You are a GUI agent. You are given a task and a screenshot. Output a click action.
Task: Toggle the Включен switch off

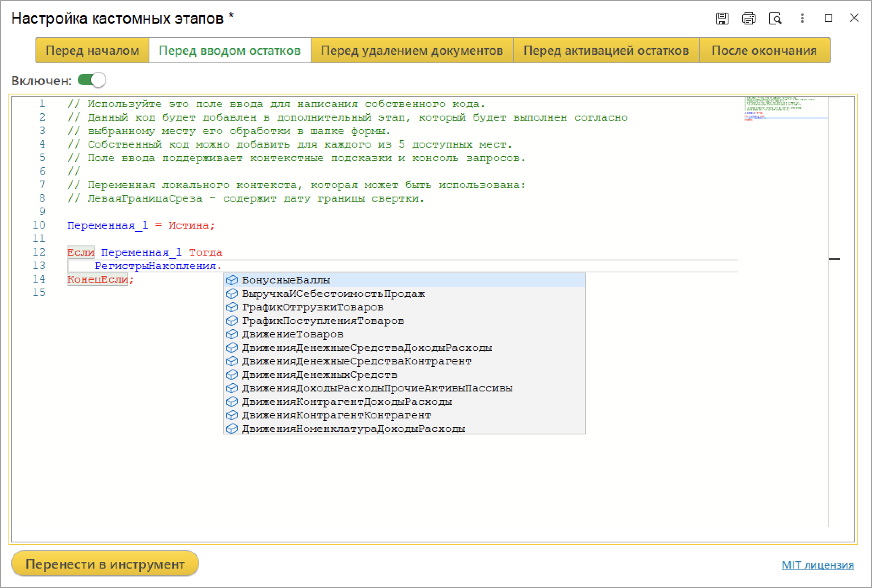pos(92,80)
